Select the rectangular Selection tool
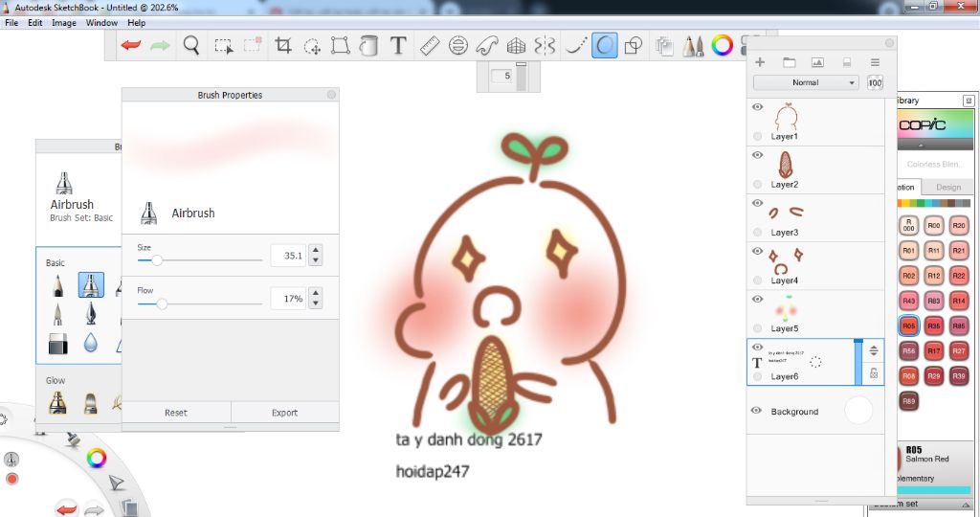Image resolution: width=980 pixels, height=517 pixels. point(223,46)
